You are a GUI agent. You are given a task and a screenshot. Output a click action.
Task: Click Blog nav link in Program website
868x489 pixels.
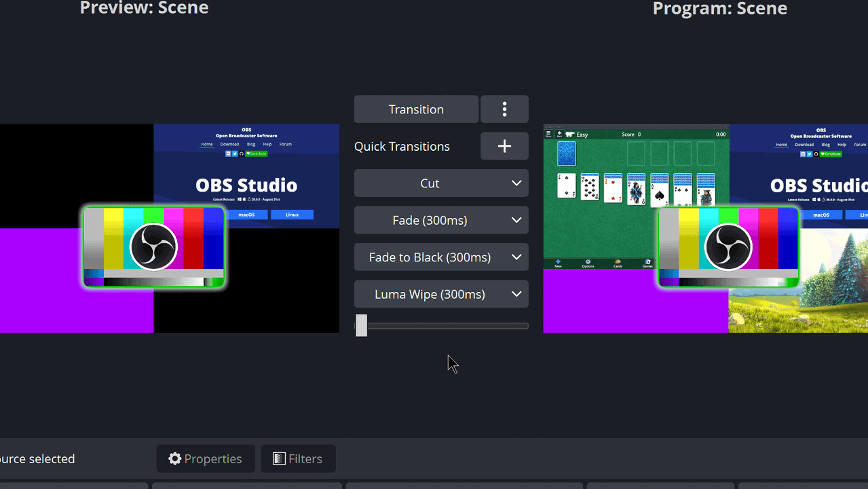click(825, 145)
